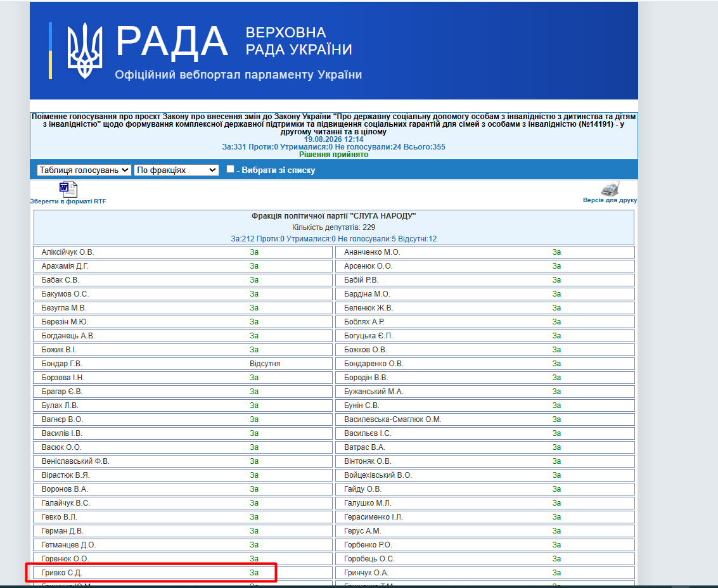
Task: Select deputy 'Божков О.В.'
Action: (x=366, y=350)
